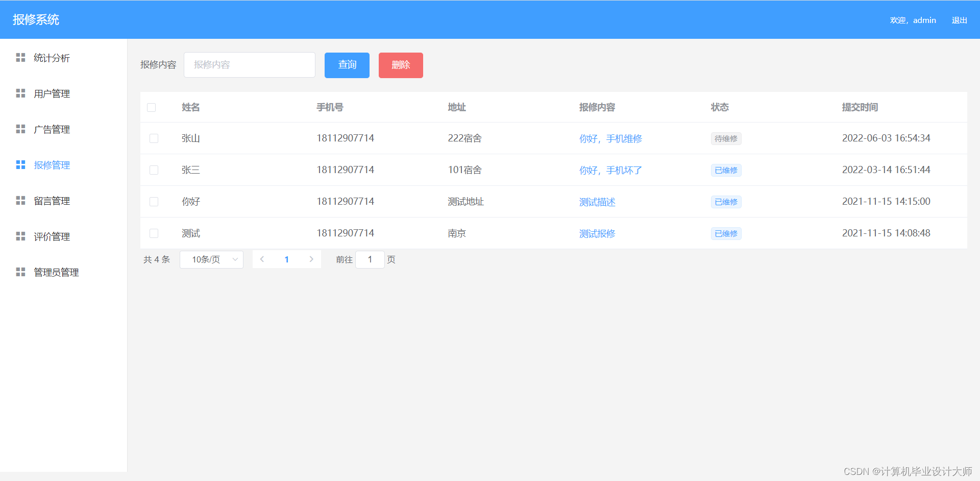Open the repair detail link 你好，手机维修
Image resolution: width=980 pixels, height=481 pixels.
(x=610, y=138)
